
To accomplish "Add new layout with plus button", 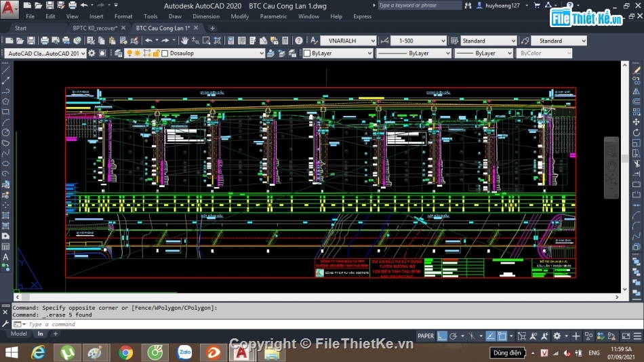I will [56, 334].
